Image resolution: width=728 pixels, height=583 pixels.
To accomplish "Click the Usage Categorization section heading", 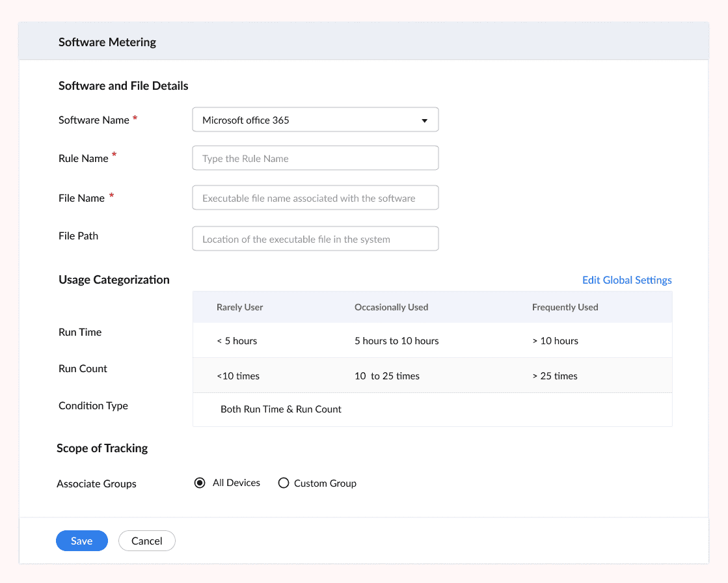I will (114, 280).
